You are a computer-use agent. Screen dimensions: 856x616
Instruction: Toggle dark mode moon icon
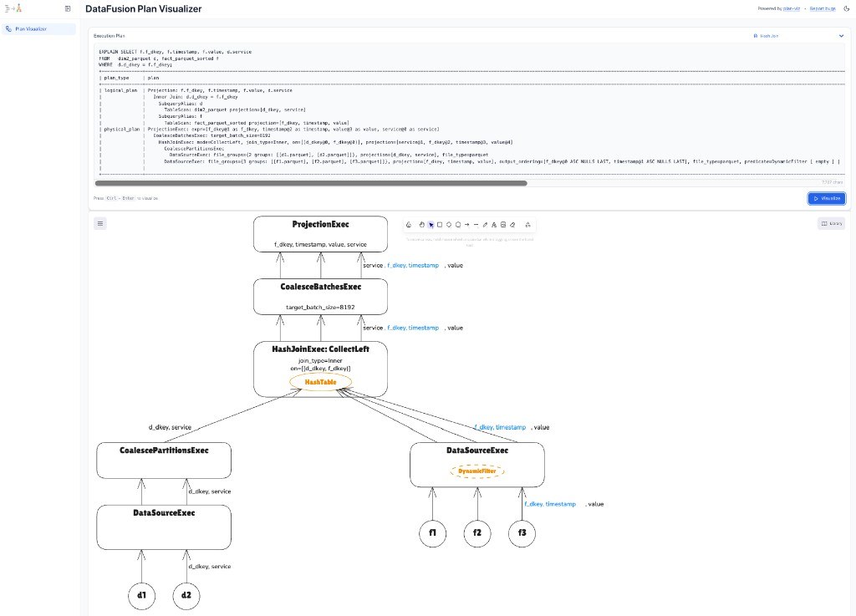point(847,8)
